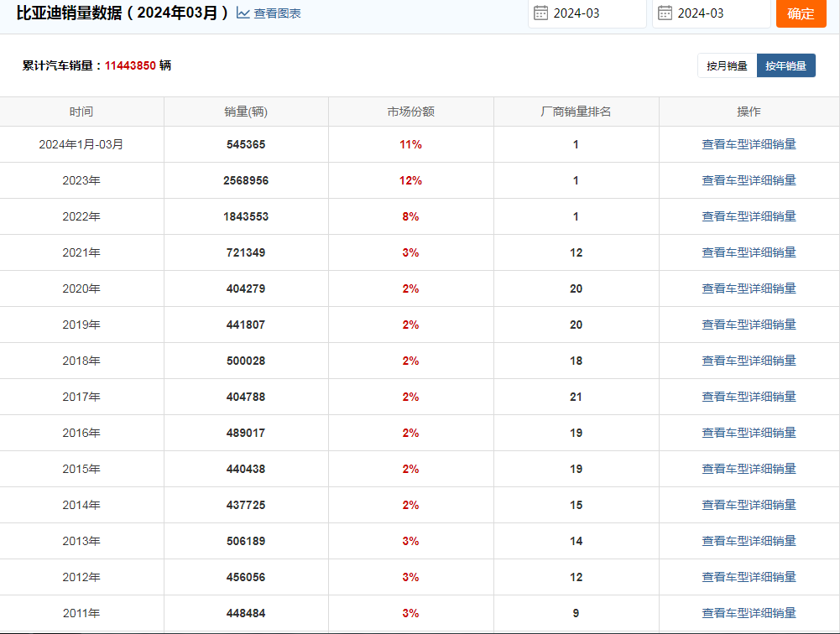Screen dimensions: 840x634
Task: Switch to 按月销量 tab
Action: (727, 66)
